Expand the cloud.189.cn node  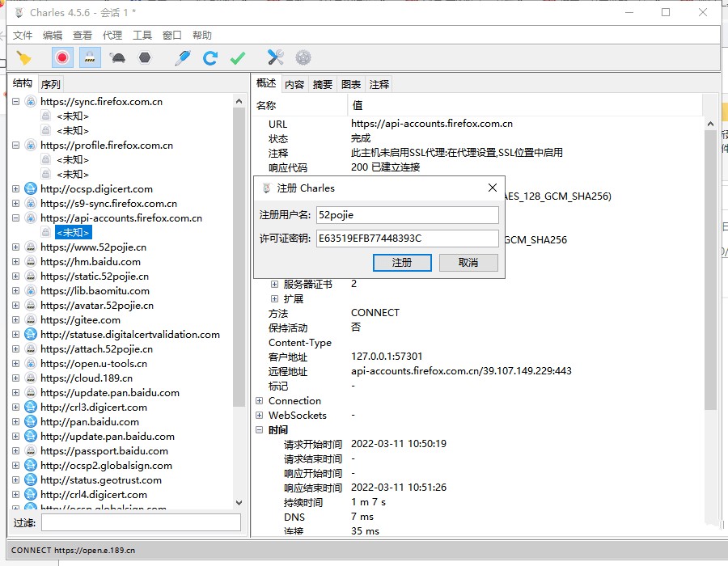coord(16,378)
